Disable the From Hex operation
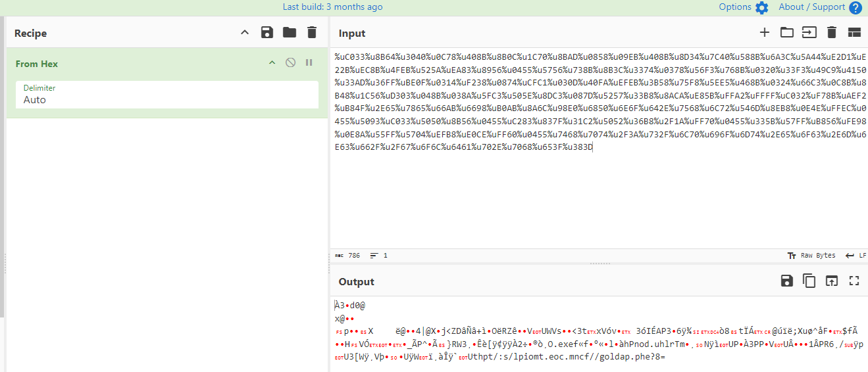Image resolution: width=868 pixels, height=372 pixels. [x=290, y=63]
